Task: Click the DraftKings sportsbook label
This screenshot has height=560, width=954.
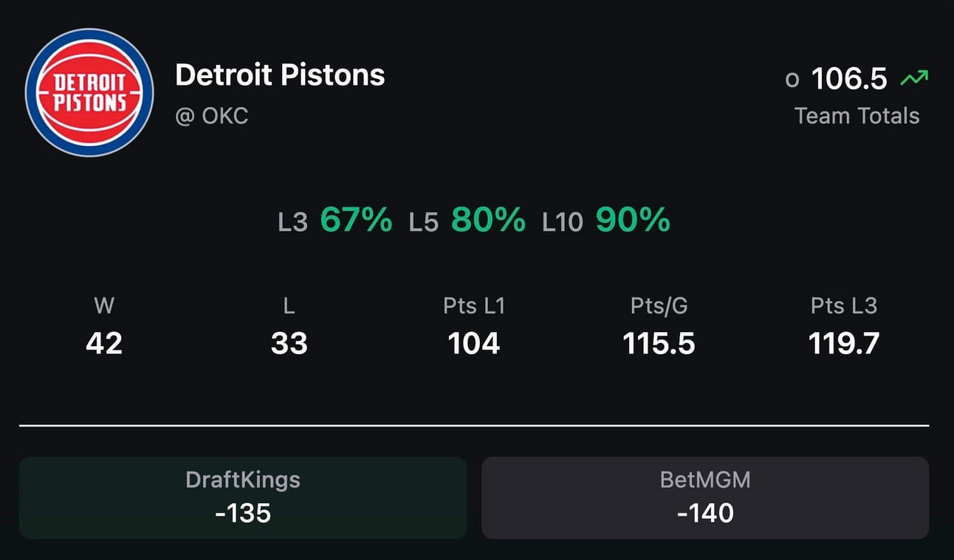Action: pos(243,480)
